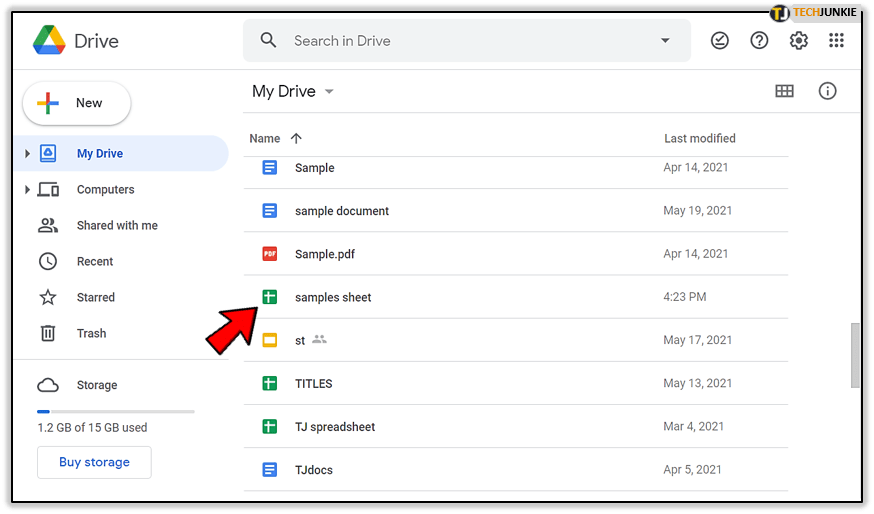Click the Support help question mark icon

coord(759,41)
